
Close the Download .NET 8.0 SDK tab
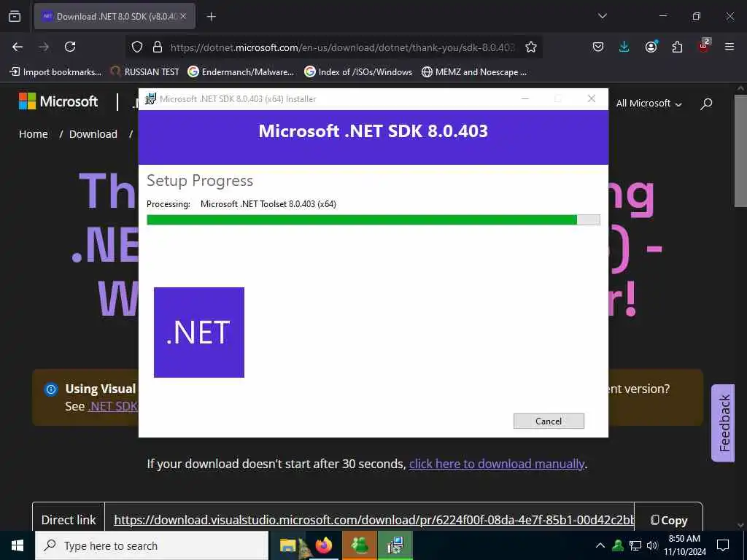tap(183, 16)
